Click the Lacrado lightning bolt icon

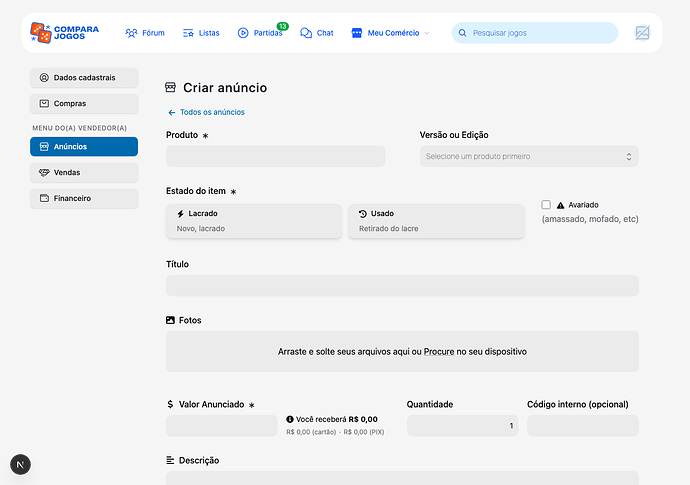(x=180, y=214)
